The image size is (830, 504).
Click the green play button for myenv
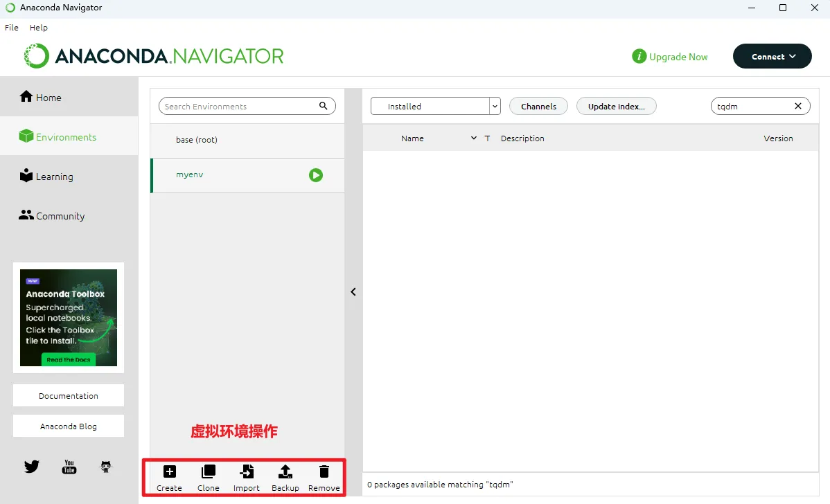tap(315, 175)
